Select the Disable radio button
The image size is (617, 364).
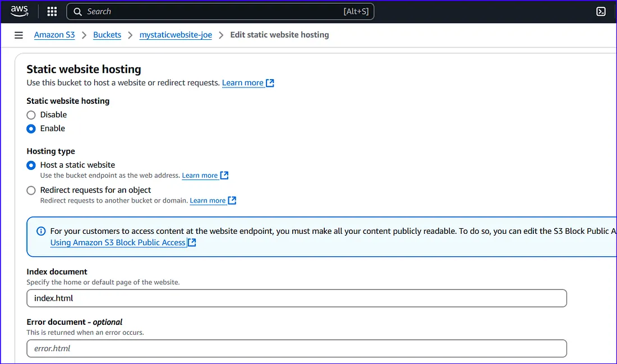(31, 115)
